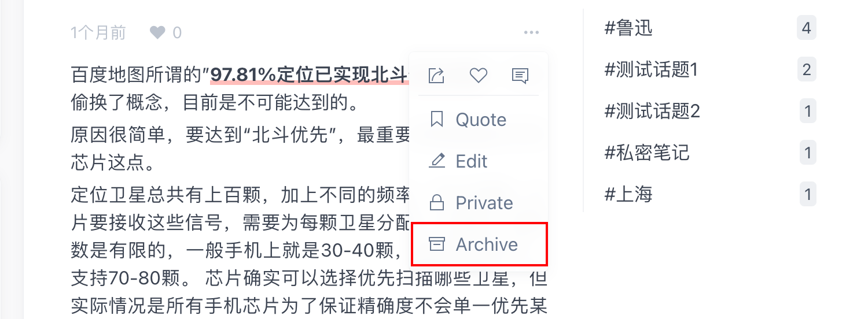Viewport: 868px width, 319px height.
Task: Click the archive box icon
Action: [437, 244]
